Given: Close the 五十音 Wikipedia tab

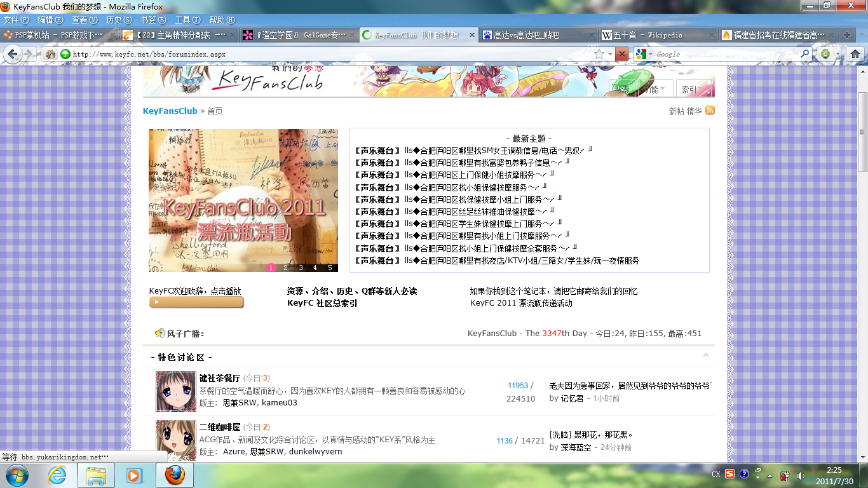Looking at the screenshot, I should point(710,36).
